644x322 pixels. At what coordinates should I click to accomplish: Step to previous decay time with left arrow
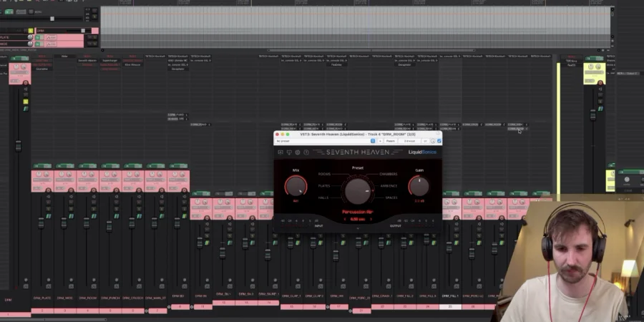pos(345,220)
